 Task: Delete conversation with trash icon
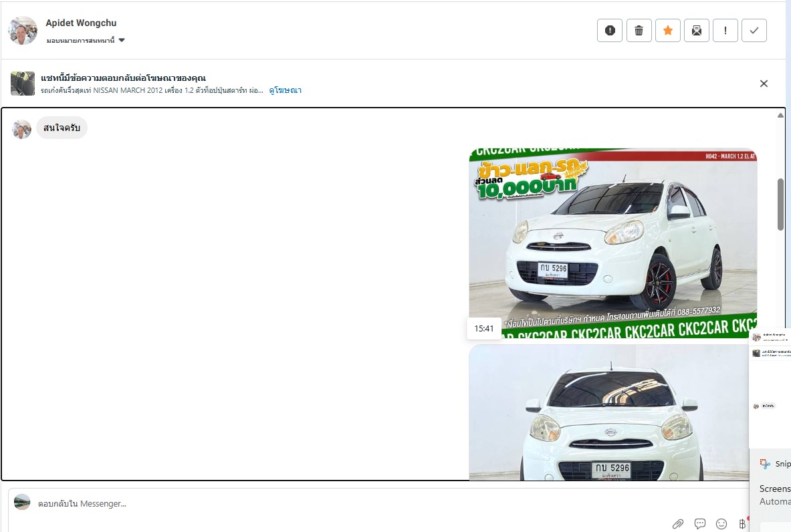click(639, 31)
